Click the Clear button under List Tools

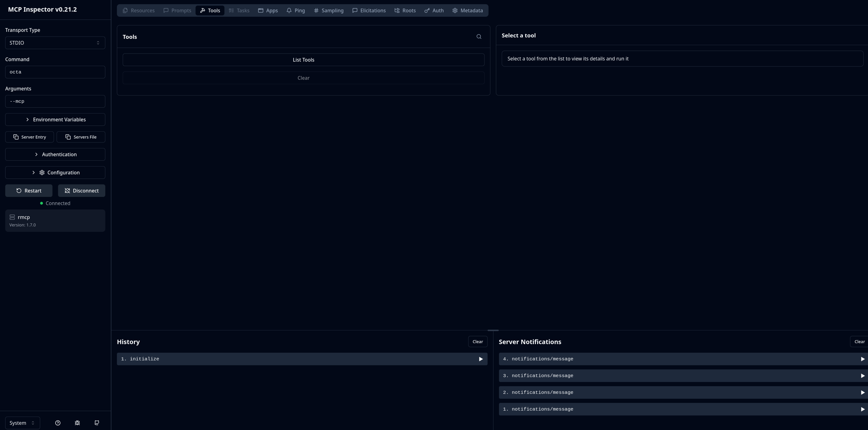pos(303,78)
